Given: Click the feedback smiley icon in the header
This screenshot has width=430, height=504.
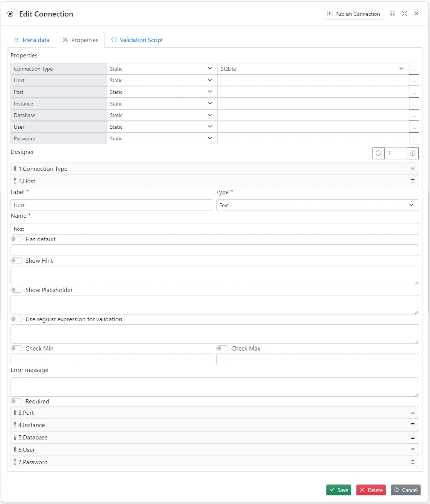Looking at the screenshot, I should pyautogui.click(x=392, y=14).
